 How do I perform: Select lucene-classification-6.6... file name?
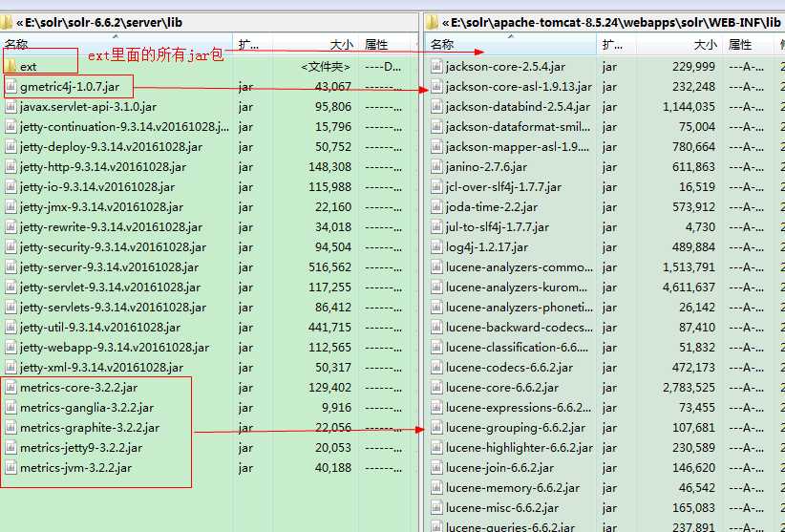518,348
